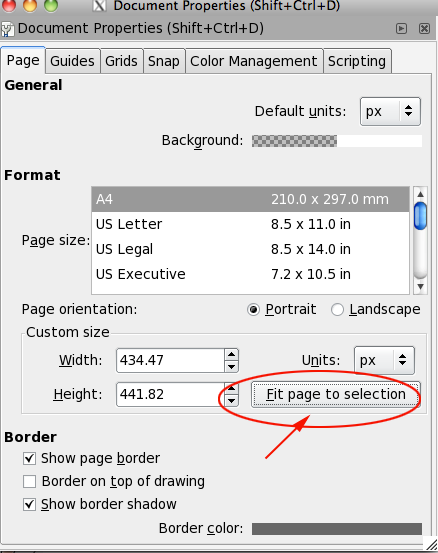Click the dialog dock iconify arrow icon
The width and height of the screenshot is (438, 553).
(401, 28)
